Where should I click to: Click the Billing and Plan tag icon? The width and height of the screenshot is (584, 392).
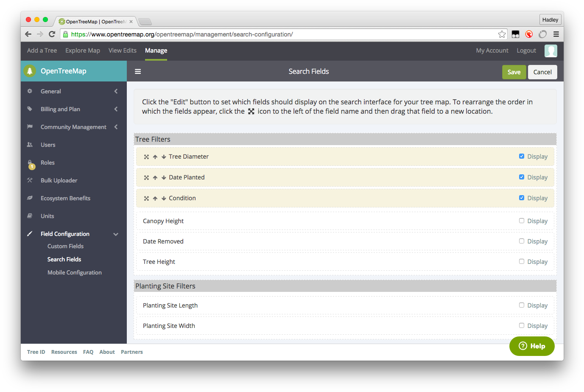click(30, 109)
